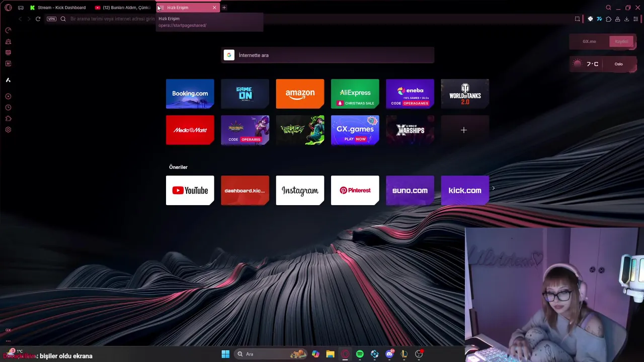The image size is (644, 362).
Task: Open a new tab with plus button
Action: 224,8
